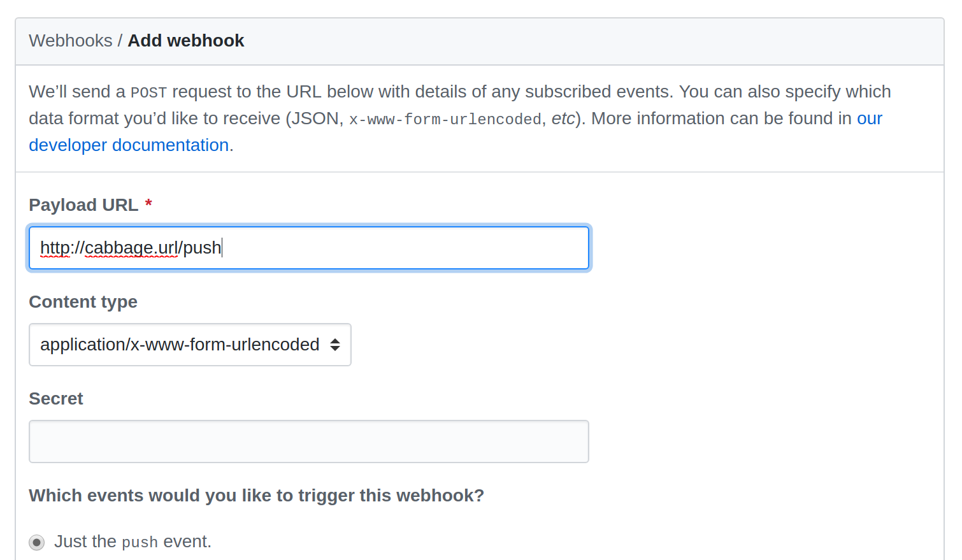Click the 'push' code word beside the radio
The height and width of the screenshot is (560, 962).
[140, 542]
